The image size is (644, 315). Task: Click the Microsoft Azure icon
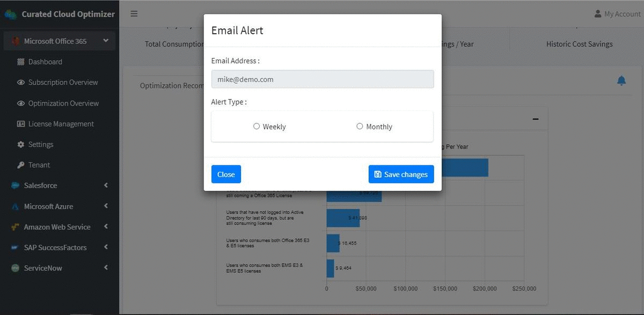point(16,207)
